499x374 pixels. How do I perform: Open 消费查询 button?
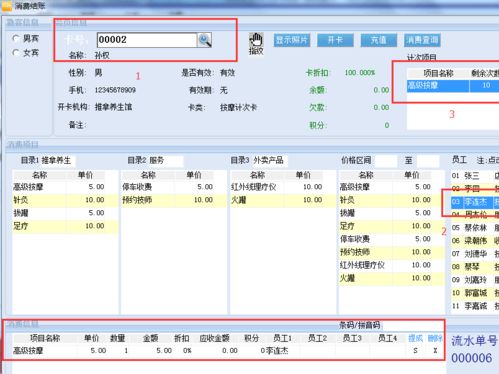click(x=422, y=40)
